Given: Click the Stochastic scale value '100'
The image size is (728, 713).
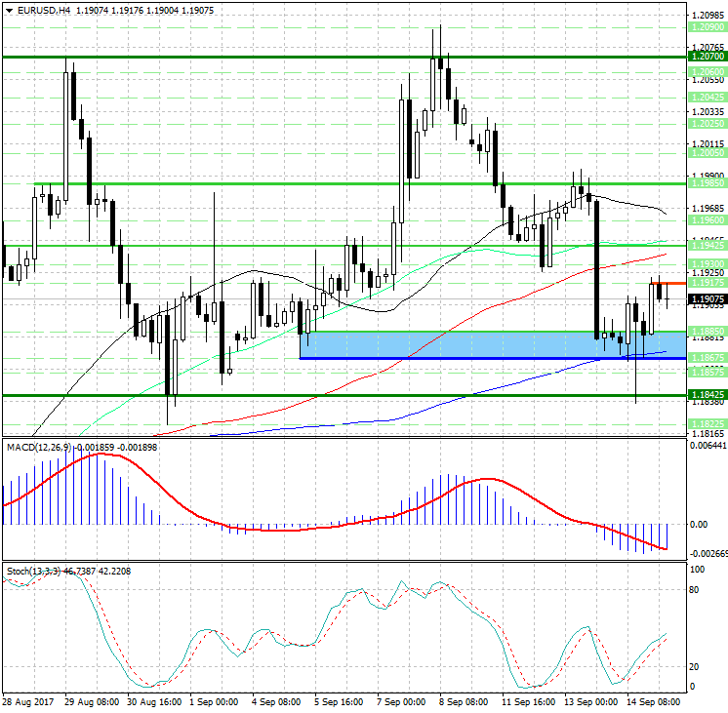Looking at the screenshot, I should pyautogui.click(x=698, y=570).
